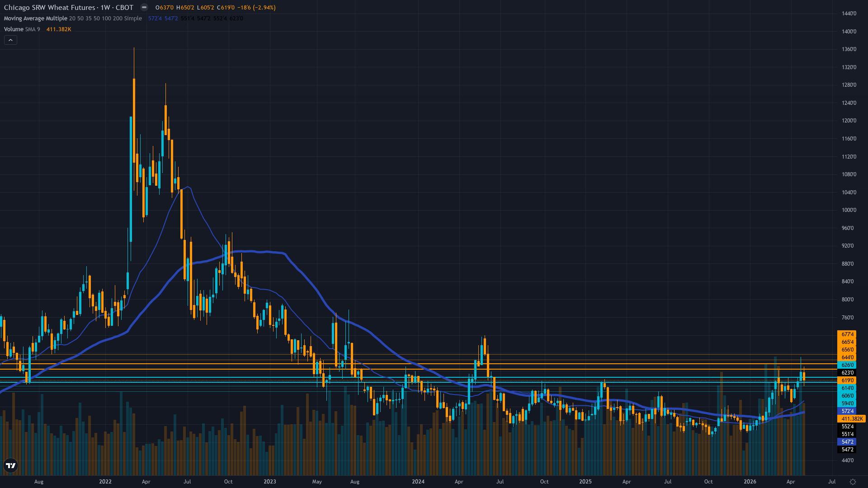This screenshot has height=488, width=868.
Task: Click the cyan 626'0 price label
Action: (847, 365)
